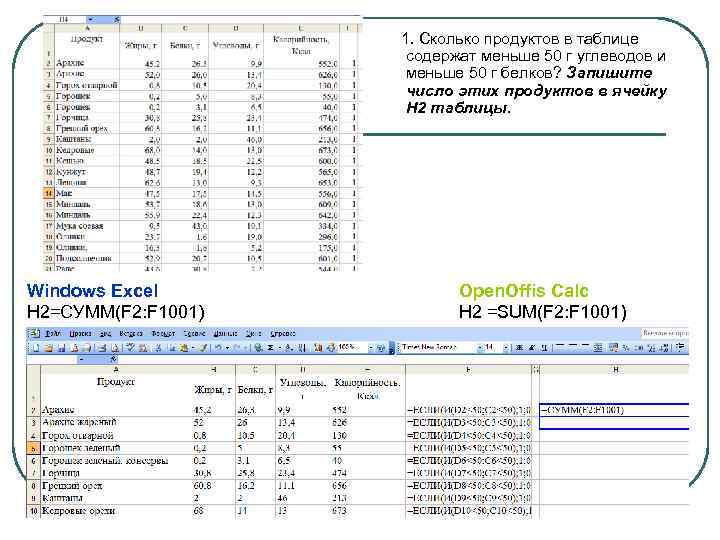The width and height of the screenshot is (720, 540).
Task: Open the Формат menu
Action: (163, 334)
